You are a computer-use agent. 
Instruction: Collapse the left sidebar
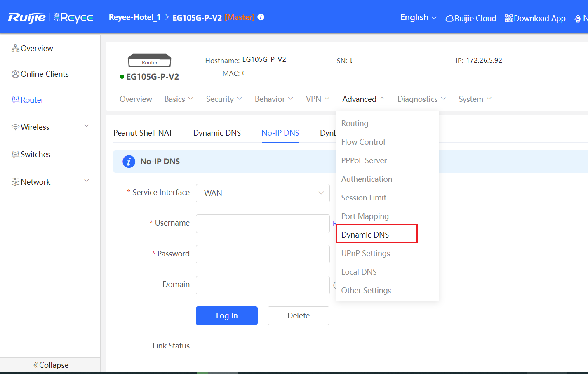[50, 365]
